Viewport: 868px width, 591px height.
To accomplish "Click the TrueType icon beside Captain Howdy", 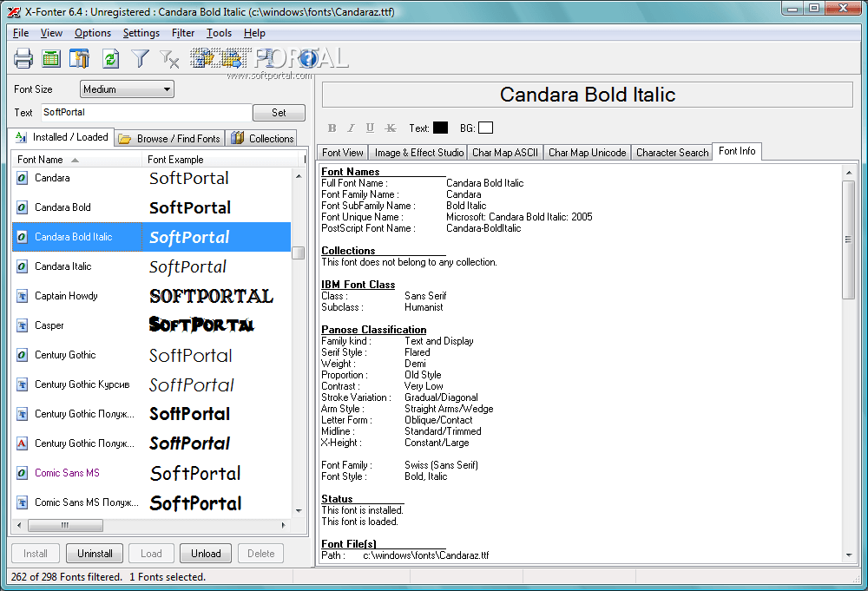I will (22, 296).
